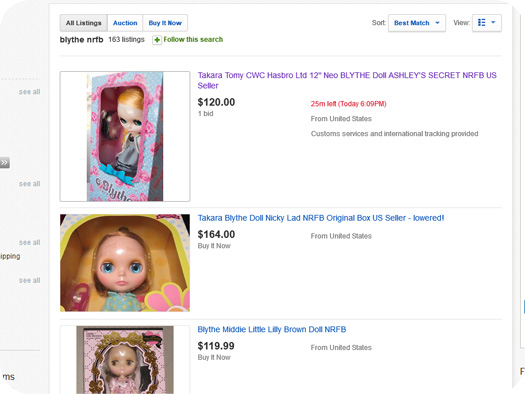Select the All Listings tab

84,23
